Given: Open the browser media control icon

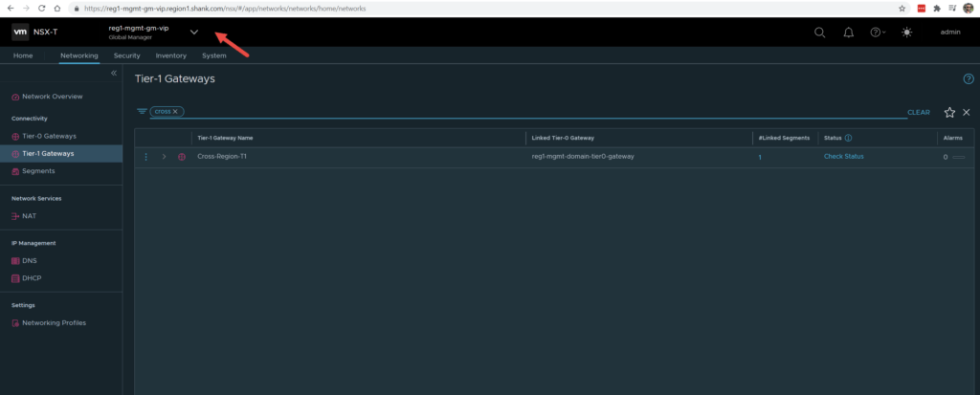Looking at the screenshot, I should click(952, 9).
